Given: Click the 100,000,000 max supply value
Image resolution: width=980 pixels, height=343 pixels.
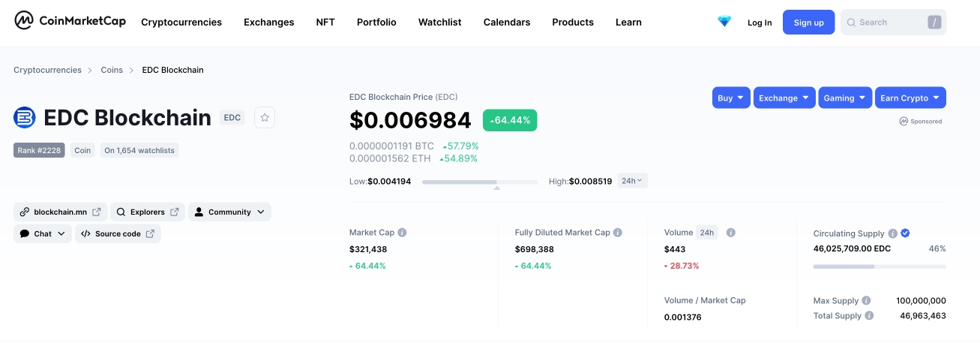Looking at the screenshot, I should pos(921,300).
